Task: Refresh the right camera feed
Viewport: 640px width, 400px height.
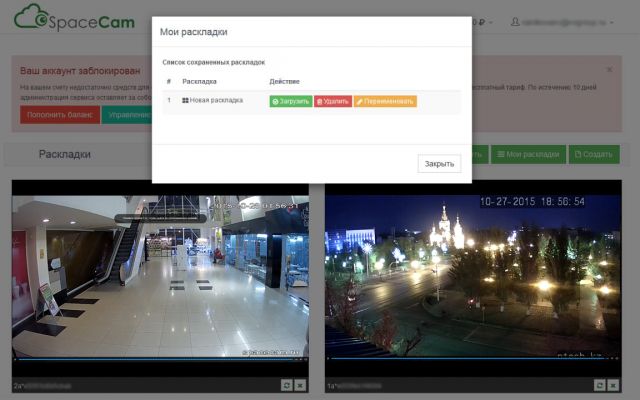Action: (x=600, y=385)
